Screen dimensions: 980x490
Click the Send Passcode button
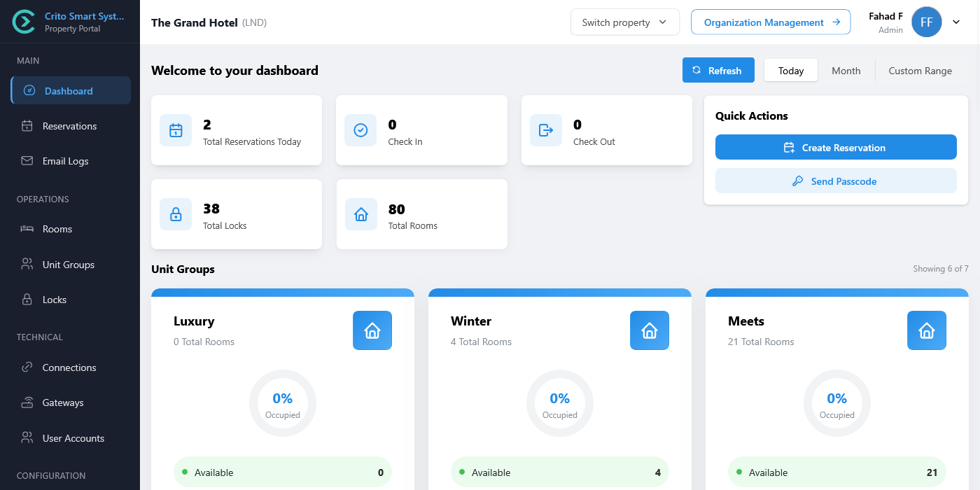[836, 181]
